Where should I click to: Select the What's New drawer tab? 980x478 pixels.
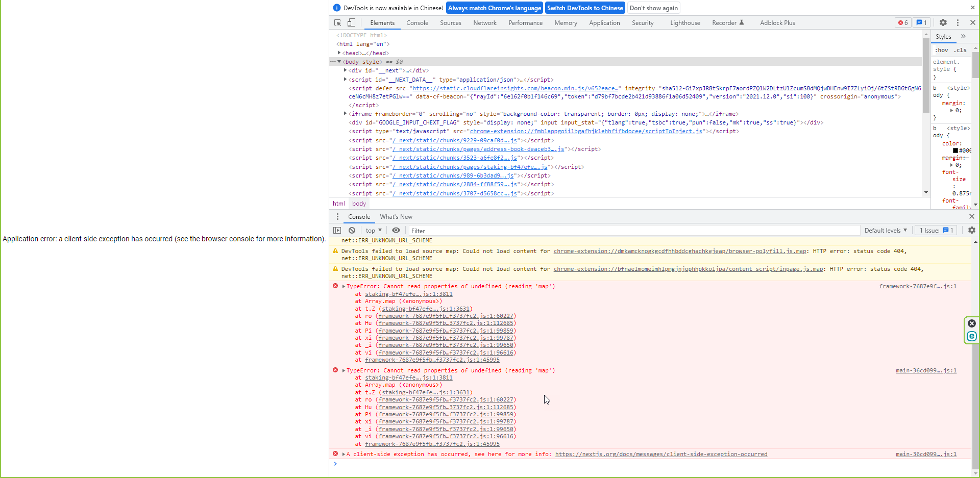point(396,217)
